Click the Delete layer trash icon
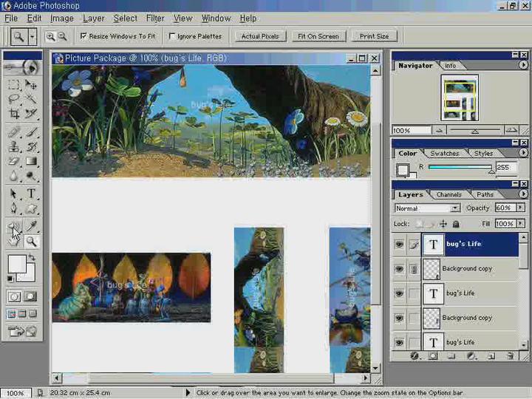 pos(510,355)
